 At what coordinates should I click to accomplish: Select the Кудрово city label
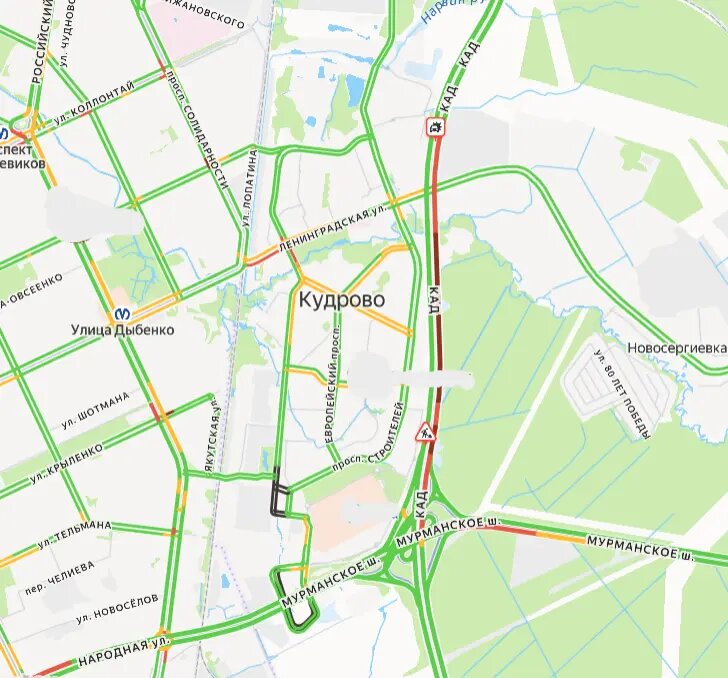(342, 300)
